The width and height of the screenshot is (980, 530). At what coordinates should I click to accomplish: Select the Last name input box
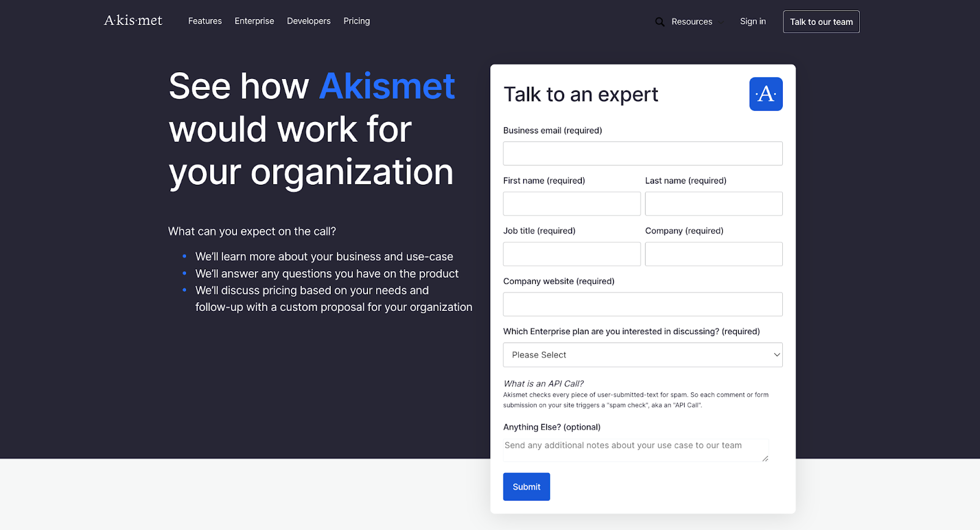pyautogui.click(x=714, y=204)
